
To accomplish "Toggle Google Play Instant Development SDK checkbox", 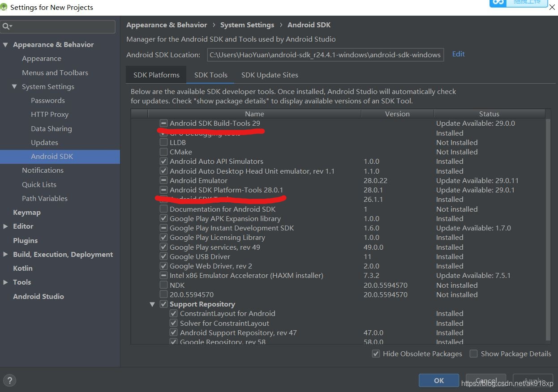I will (164, 228).
